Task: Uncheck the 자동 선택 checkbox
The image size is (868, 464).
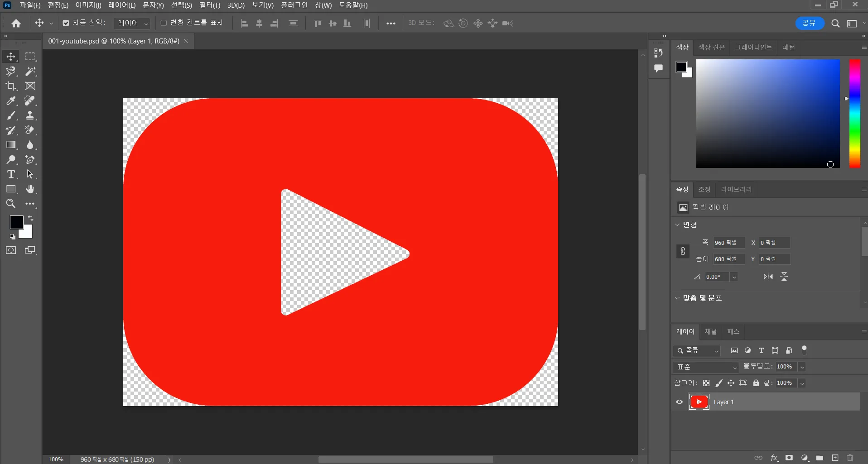Action: (x=66, y=23)
